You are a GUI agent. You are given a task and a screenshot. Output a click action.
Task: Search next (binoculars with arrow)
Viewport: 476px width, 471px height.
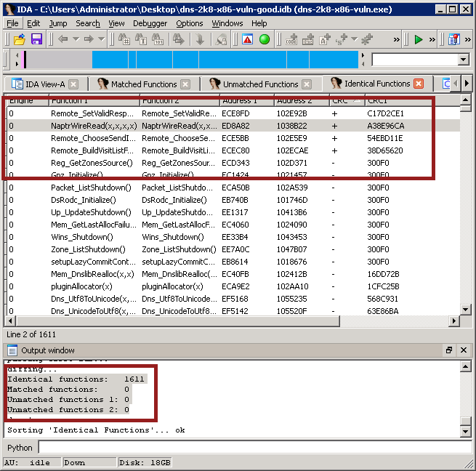click(179, 39)
